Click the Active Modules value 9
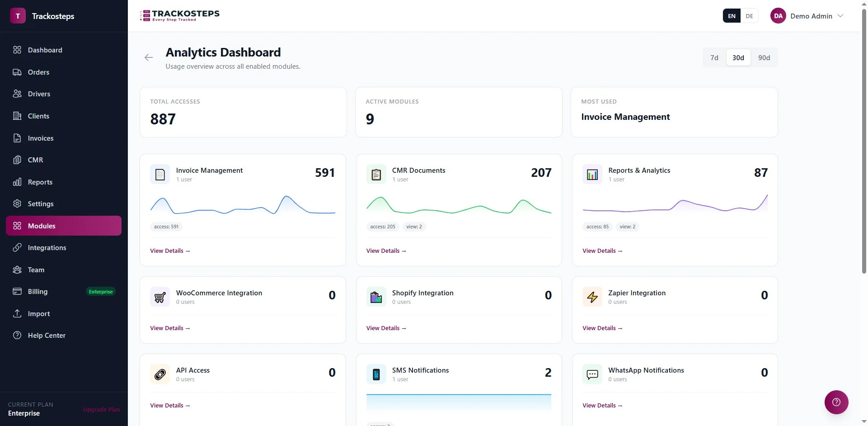 (370, 119)
